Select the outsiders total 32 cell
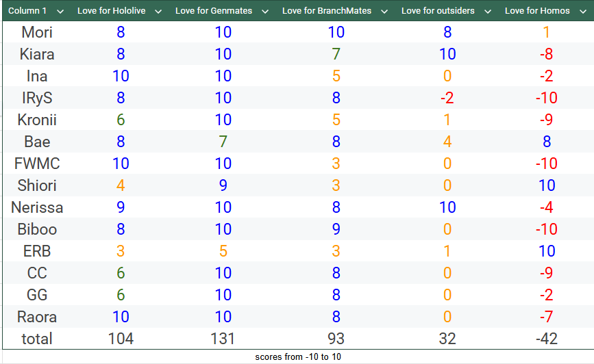The image size is (594, 364). [x=447, y=339]
